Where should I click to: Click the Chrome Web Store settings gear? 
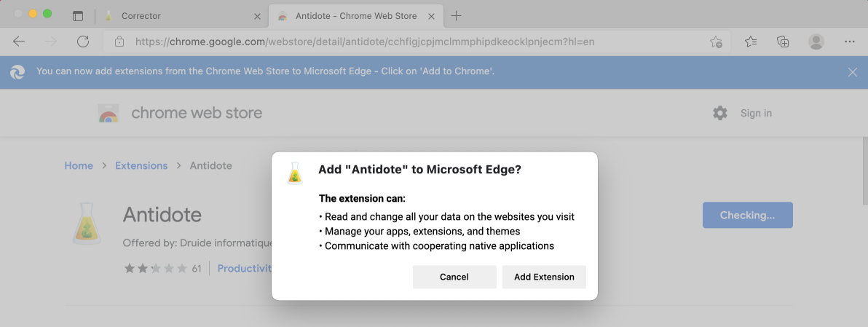719,113
